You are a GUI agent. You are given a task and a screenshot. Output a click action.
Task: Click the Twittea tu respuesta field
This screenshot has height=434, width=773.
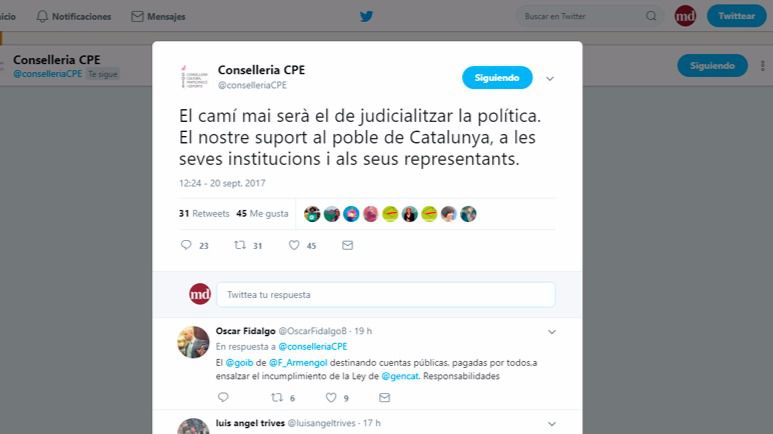point(386,294)
